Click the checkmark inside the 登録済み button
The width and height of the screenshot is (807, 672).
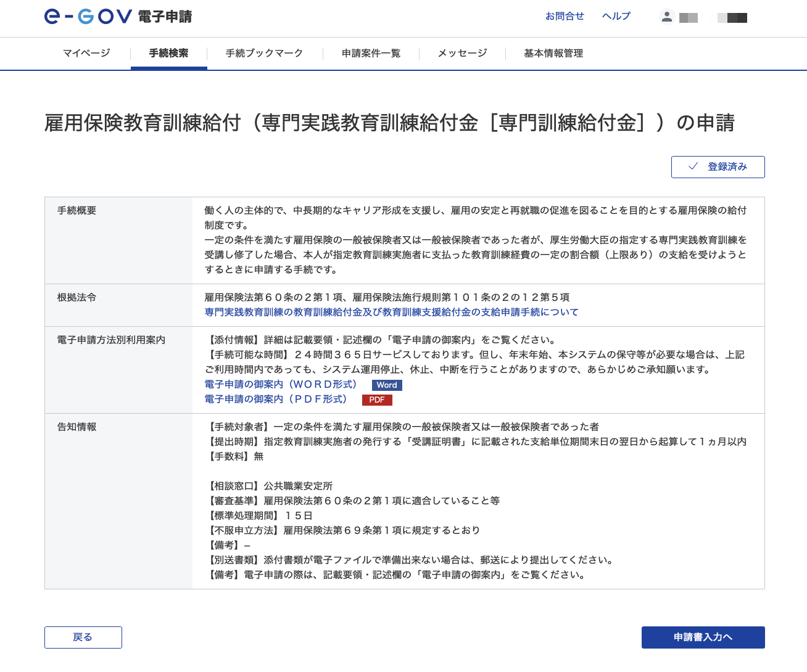coord(692,166)
